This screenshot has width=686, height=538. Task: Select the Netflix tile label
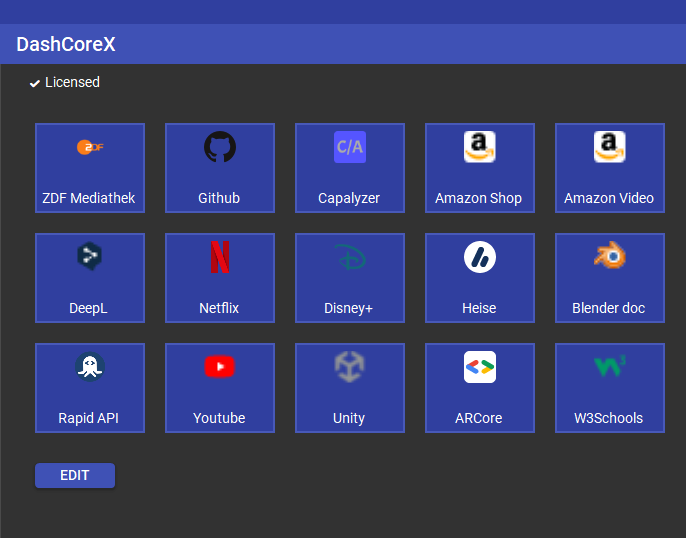pos(219,308)
